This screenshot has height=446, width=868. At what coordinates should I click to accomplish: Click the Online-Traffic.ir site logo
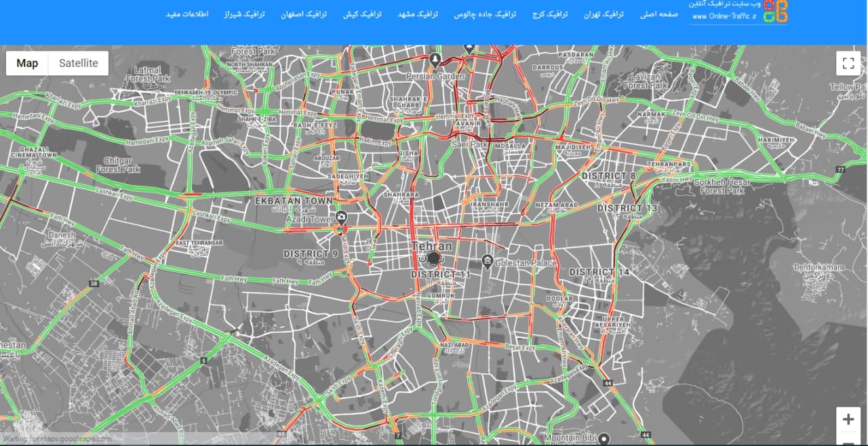(x=775, y=12)
